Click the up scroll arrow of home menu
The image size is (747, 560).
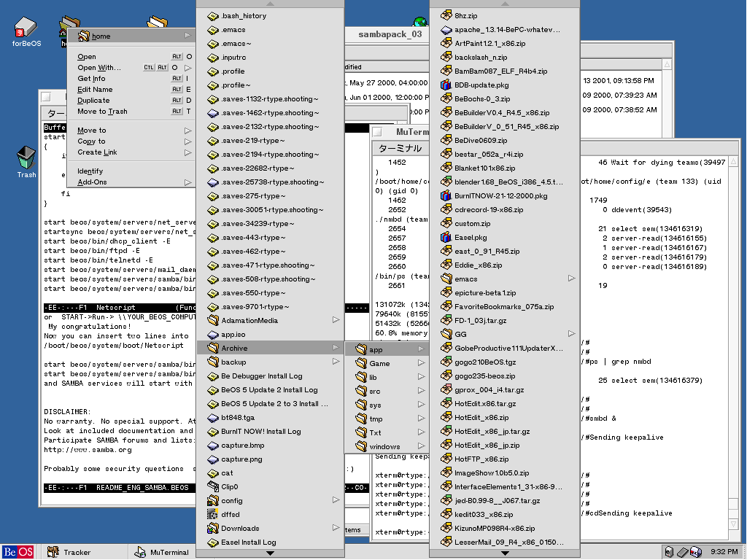pos(270,4)
